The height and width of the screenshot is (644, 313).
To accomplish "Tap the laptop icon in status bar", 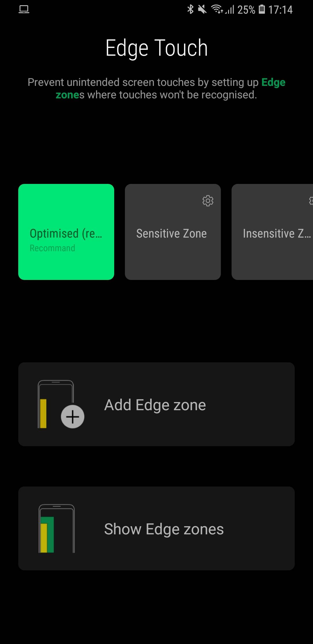I will [x=24, y=10].
